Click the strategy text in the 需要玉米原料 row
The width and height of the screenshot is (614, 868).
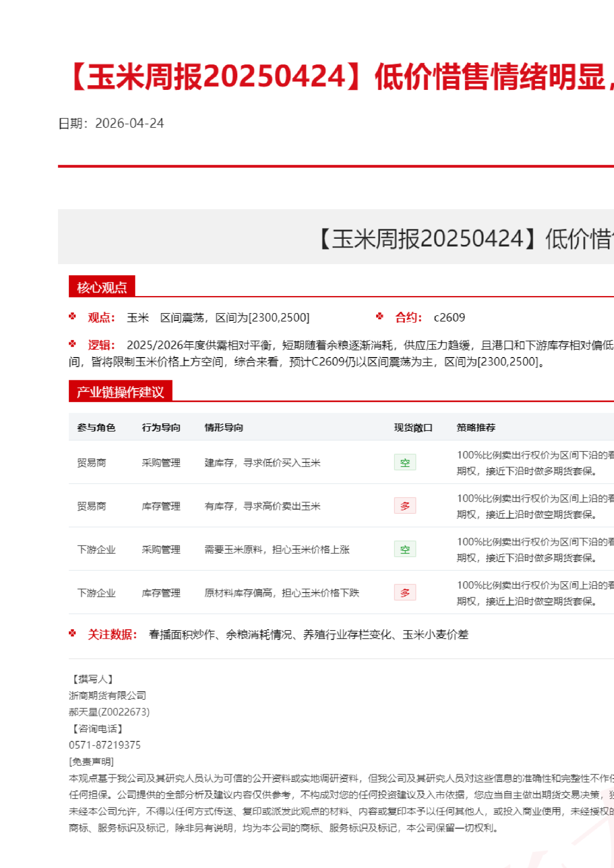(x=535, y=550)
